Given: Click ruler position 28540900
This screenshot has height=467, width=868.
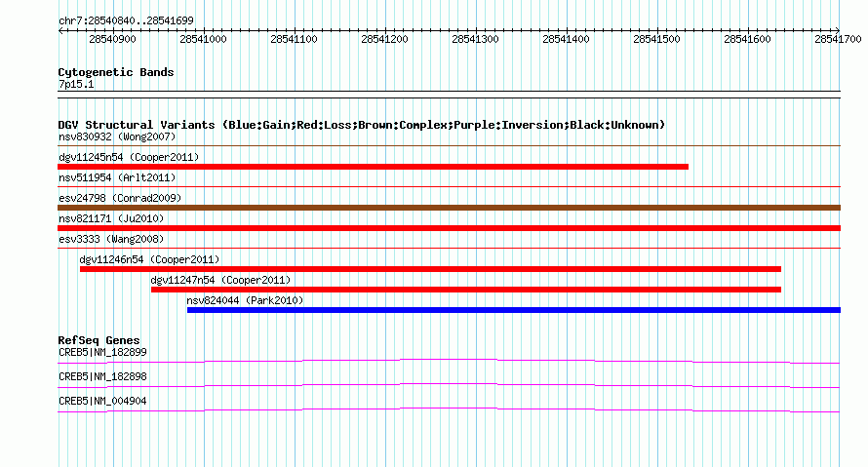Looking at the screenshot, I should tap(112, 39).
